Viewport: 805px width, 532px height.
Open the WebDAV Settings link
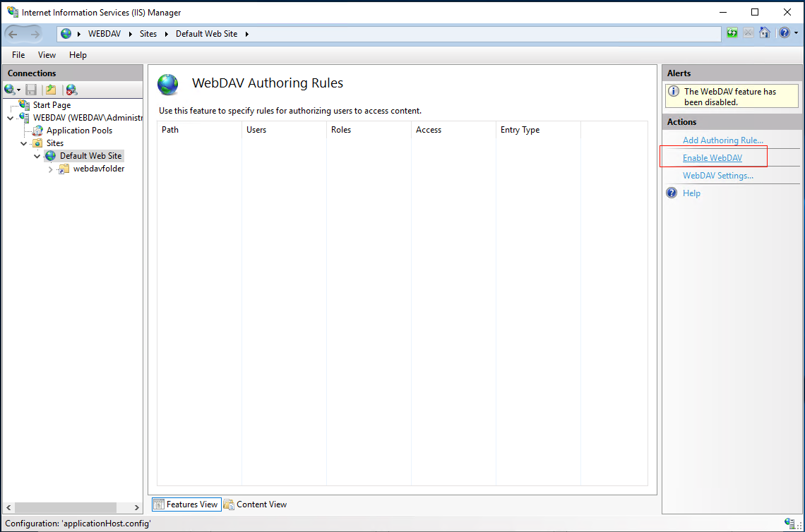coord(717,176)
